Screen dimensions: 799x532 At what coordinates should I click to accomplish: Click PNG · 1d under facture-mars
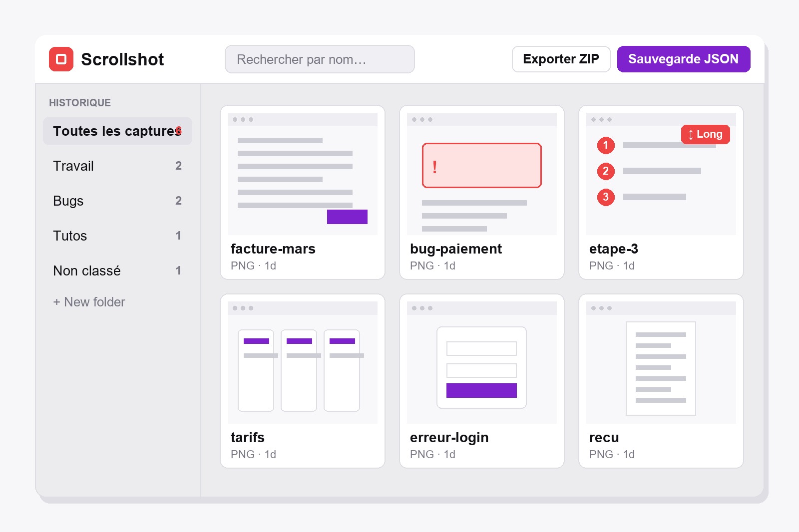tap(254, 266)
